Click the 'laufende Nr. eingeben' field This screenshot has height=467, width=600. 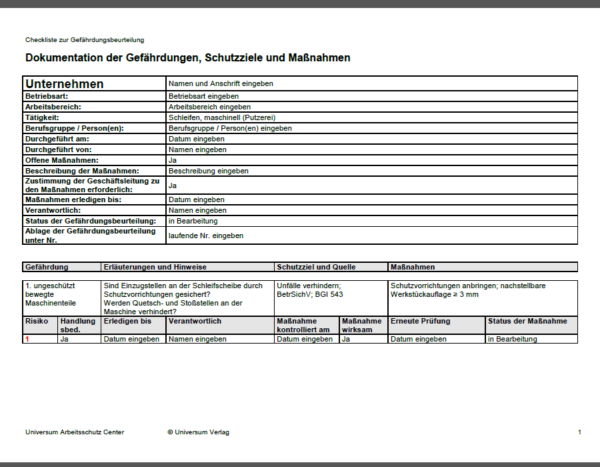[x=372, y=235]
